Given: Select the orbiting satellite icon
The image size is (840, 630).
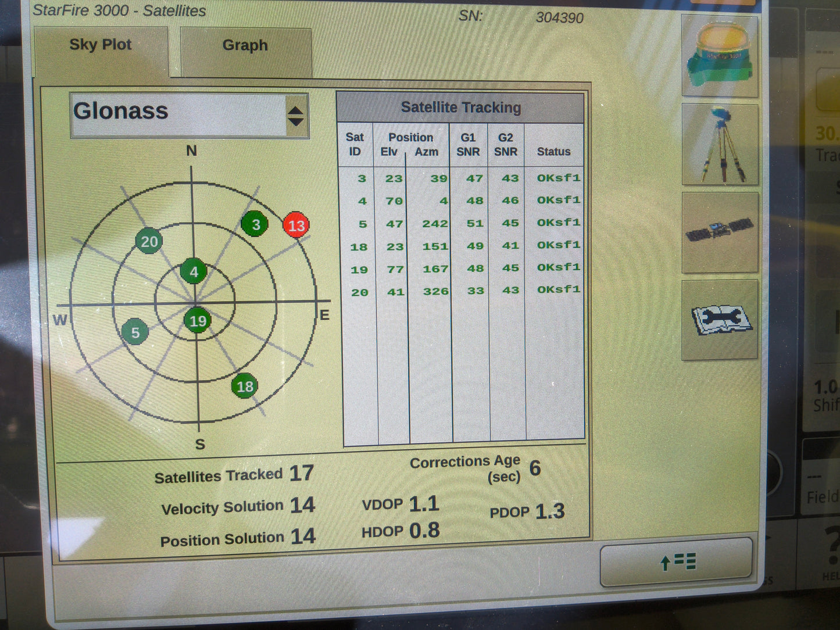Looking at the screenshot, I should pyautogui.click(x=720, y=232).
